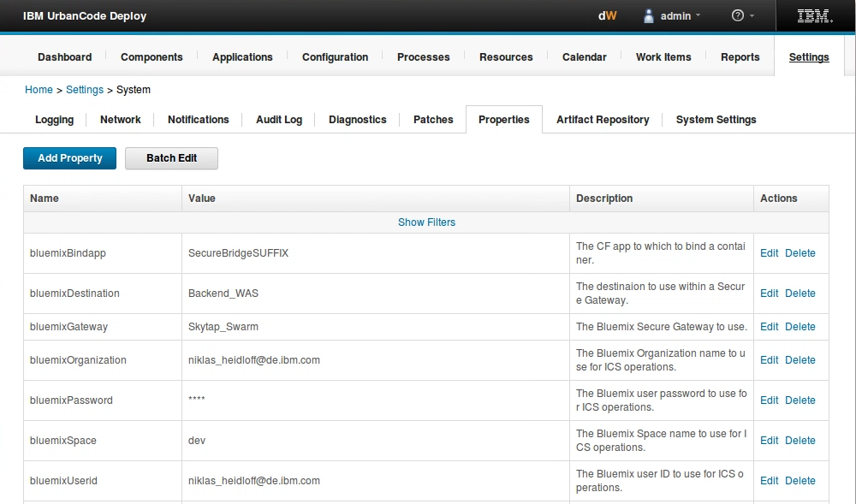This screenshot has height=504, width=856.
Task: Click the IBM logo
Action: point(815,15)
